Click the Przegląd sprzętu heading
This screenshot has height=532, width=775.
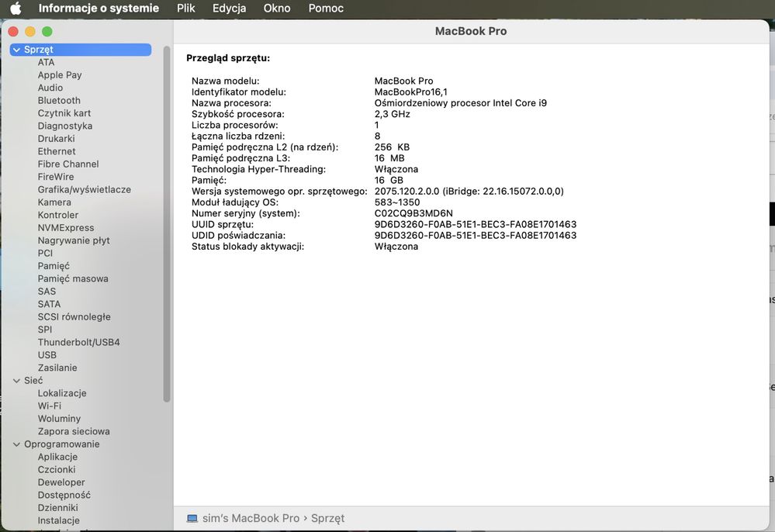tap(228, 58)
